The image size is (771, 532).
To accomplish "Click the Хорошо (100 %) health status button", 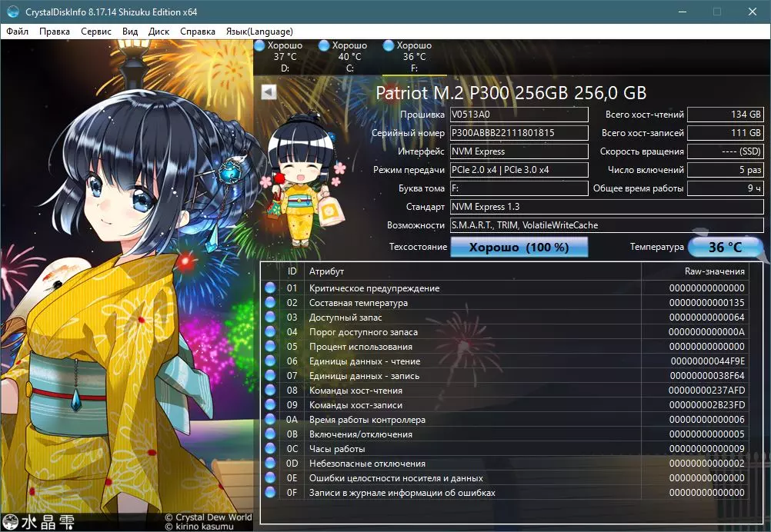I will click(519, 247).
